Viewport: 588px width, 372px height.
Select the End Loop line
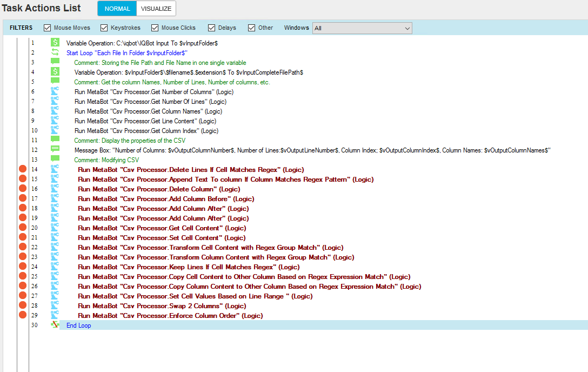79,325
